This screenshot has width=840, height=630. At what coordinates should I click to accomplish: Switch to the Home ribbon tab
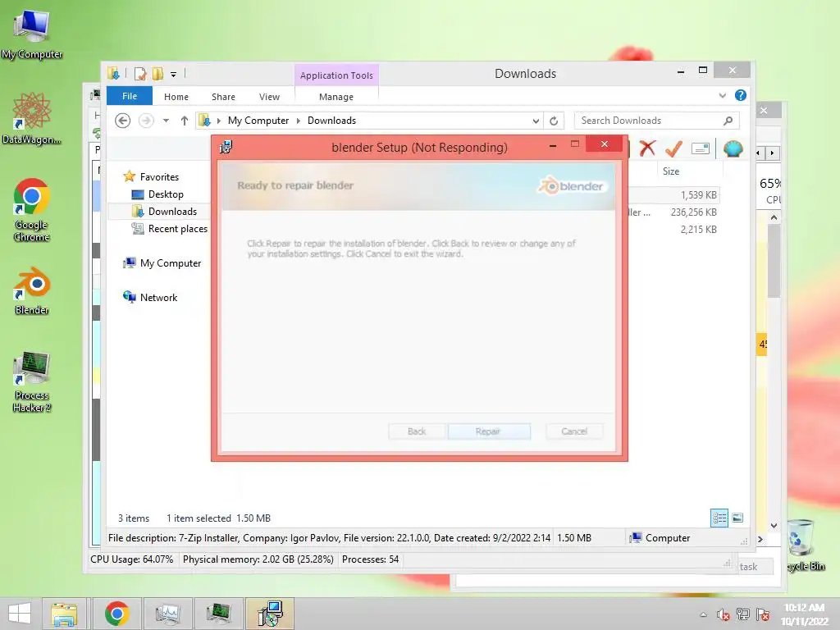tap(176, 97)
